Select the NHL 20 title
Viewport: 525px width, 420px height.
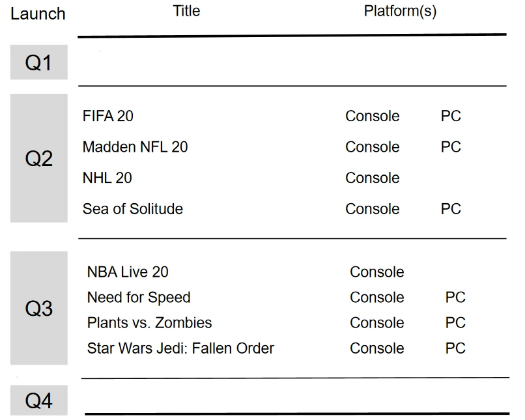(107, 178)
